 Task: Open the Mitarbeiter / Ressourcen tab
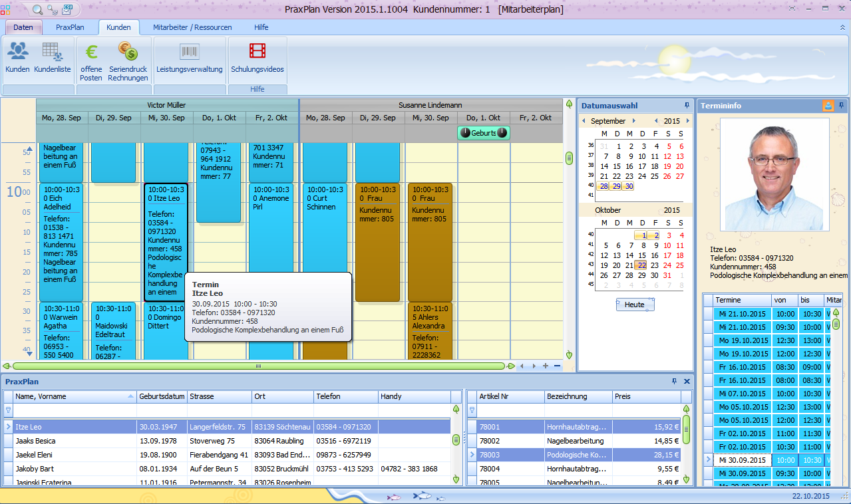(192, 27)
